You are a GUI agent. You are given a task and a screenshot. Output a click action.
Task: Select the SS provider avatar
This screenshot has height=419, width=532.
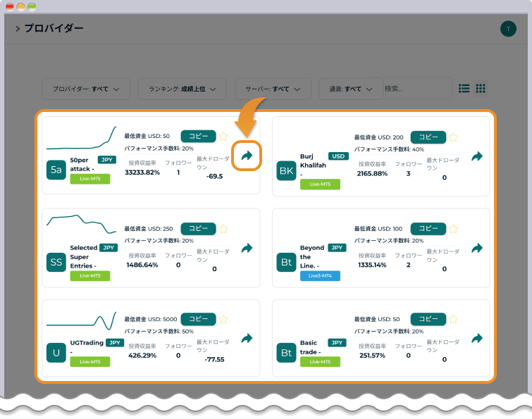56,262
